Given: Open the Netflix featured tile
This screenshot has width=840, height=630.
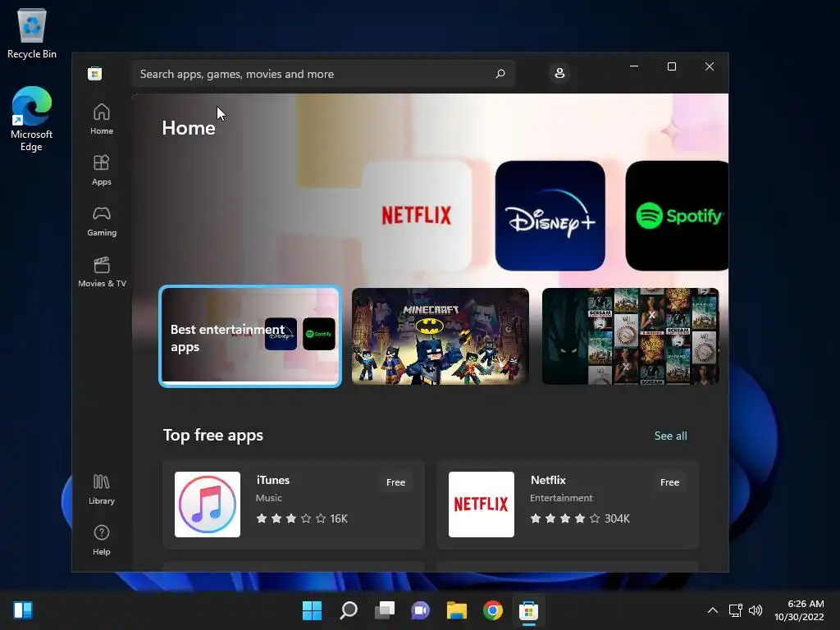Looking at the screenshot, I should pyautogui.click(x=417, y=216).
